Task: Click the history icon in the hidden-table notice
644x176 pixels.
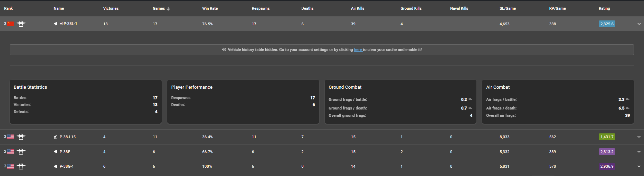Action: [x=224, y=50]
